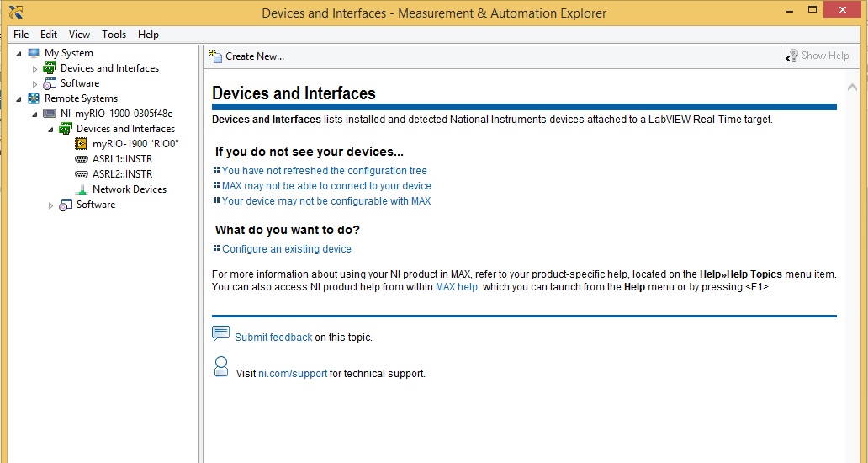Select ASRL2::INSTR in the tree

coord(122,174)
